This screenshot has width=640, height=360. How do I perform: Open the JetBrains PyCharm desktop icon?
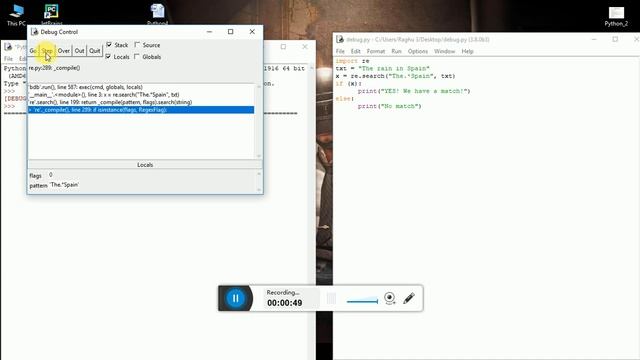[x=51, y=14]
